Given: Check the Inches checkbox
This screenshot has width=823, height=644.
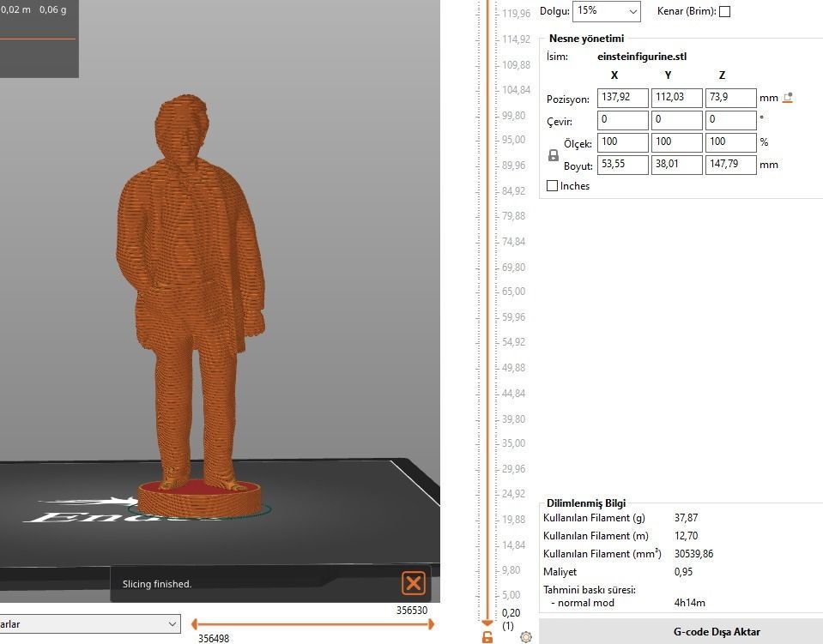Looking at the screenshot, I should pyautogui.click(x=552, y=185).
